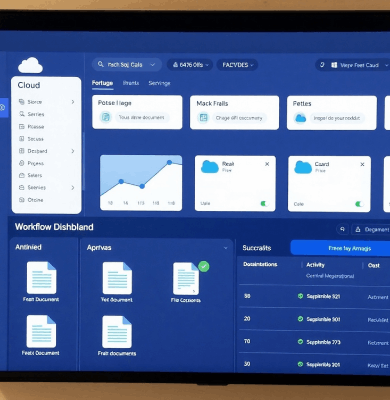The height and width of the screenshot is (400, 390).
Task: Click the Seenies sidebar icon
Action: (22, 187)
